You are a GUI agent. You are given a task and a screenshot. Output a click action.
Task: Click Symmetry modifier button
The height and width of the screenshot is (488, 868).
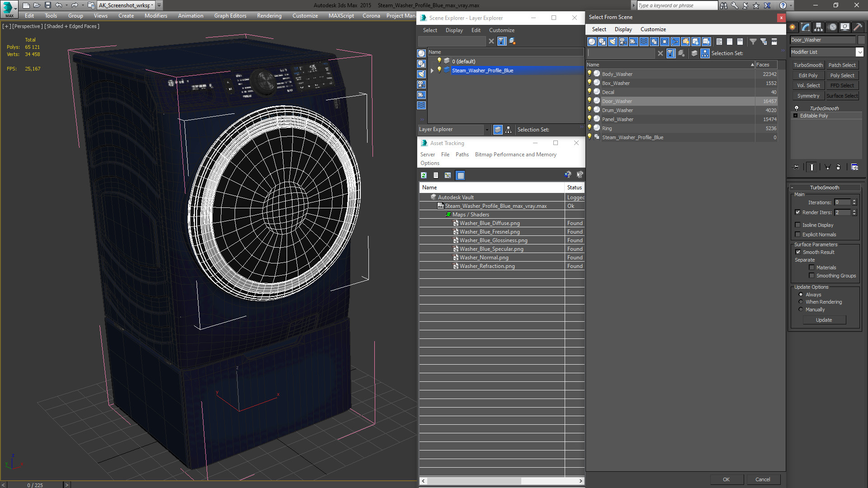coord(808,96)
